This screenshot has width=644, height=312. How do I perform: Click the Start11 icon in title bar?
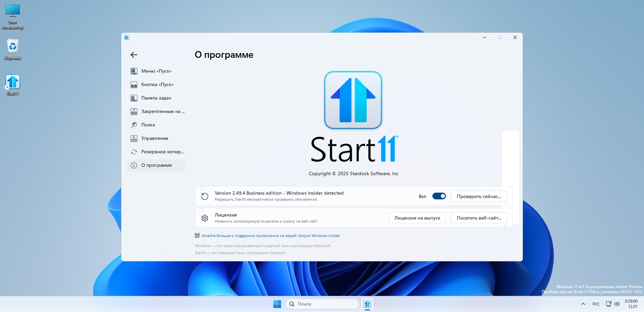(127, 37)
